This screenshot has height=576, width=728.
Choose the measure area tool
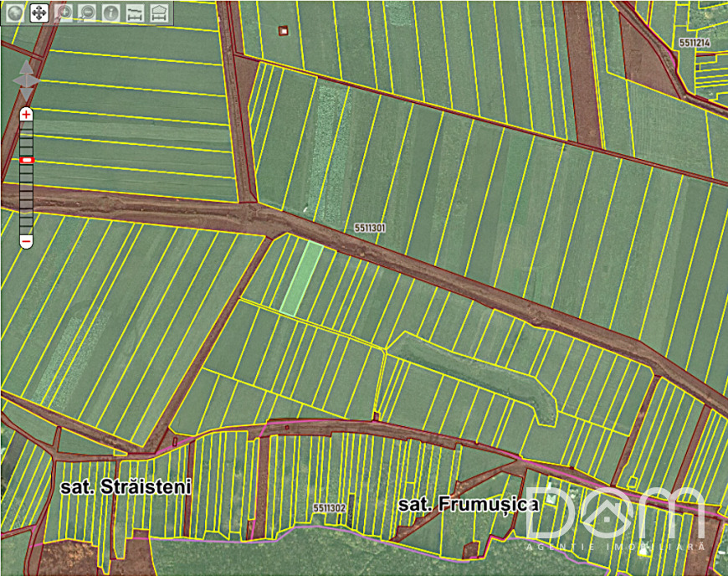(x=160, y=13)
